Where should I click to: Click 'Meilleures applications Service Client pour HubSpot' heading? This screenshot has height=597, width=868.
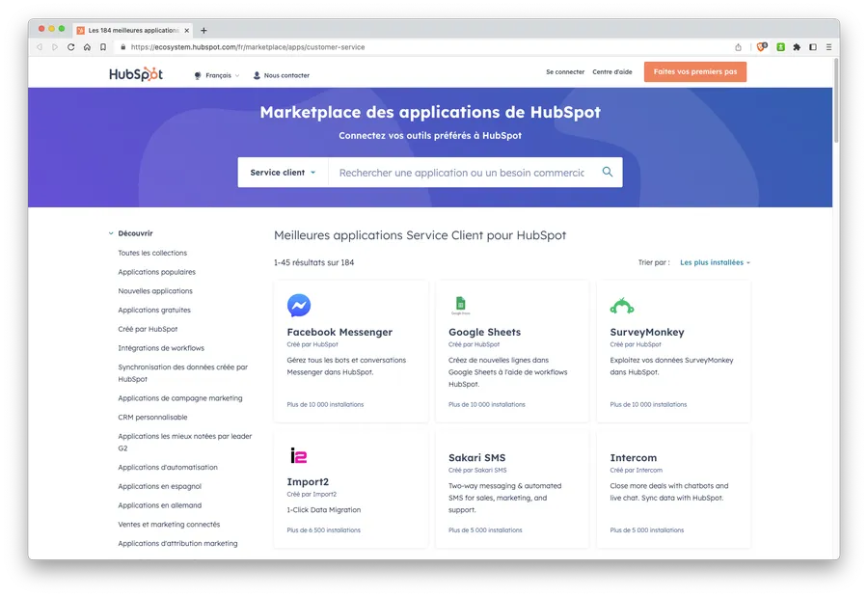coord(420,235)
